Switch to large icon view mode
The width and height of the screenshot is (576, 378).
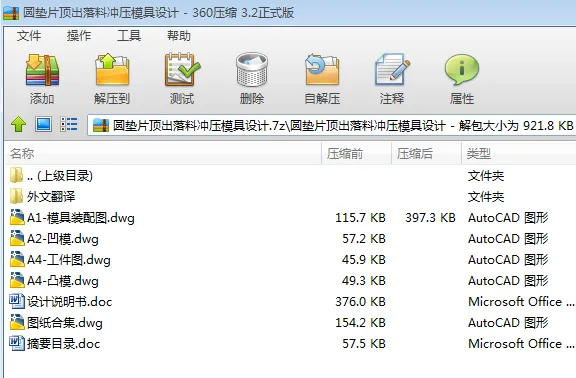point(43,125)
